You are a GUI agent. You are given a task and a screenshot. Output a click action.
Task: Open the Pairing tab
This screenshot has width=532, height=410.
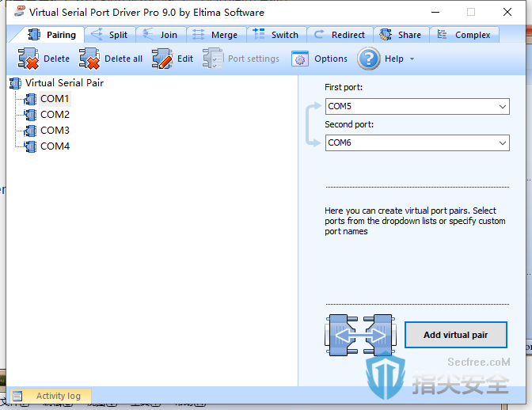click(51, 35)
